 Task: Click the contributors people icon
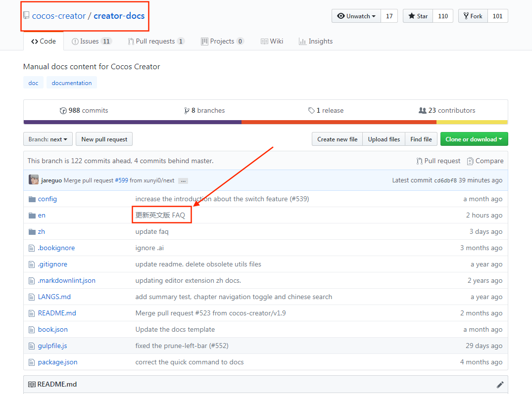[x=423, y=110]
